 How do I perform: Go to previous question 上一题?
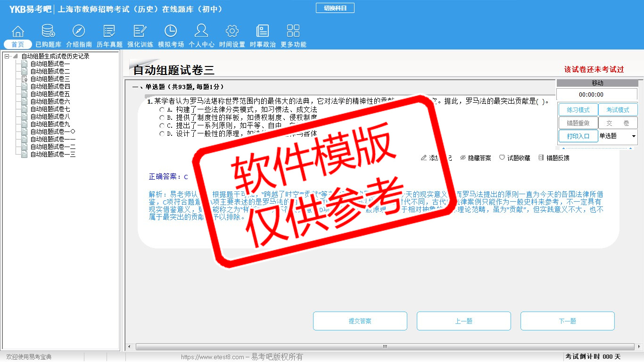pos(464,321)
